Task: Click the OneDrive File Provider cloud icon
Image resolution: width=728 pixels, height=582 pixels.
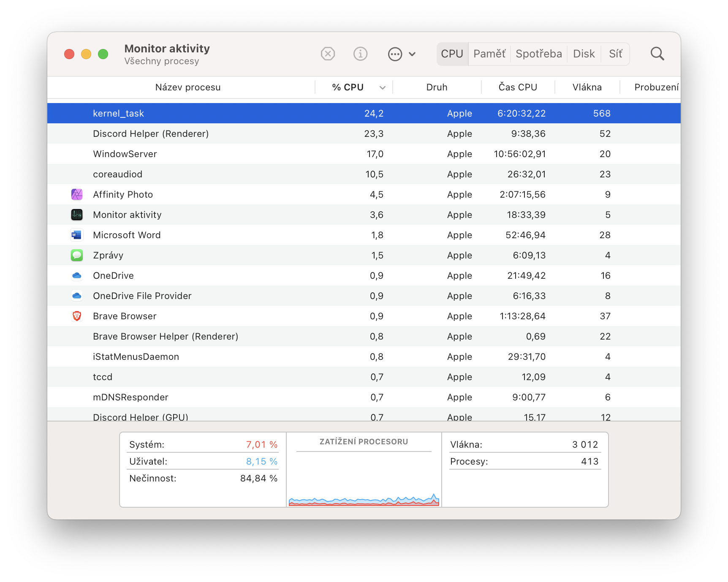Action: click(77, 296)
